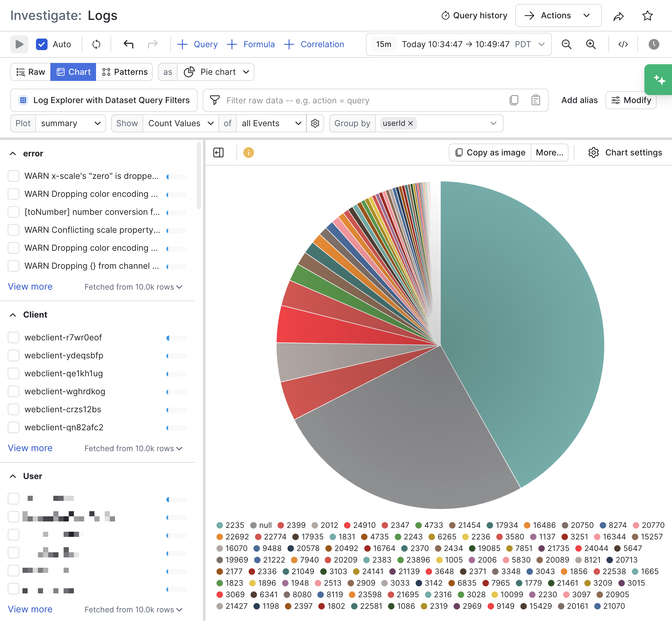Click the refresh query icon
672x621 pixels.
[96, 44]
